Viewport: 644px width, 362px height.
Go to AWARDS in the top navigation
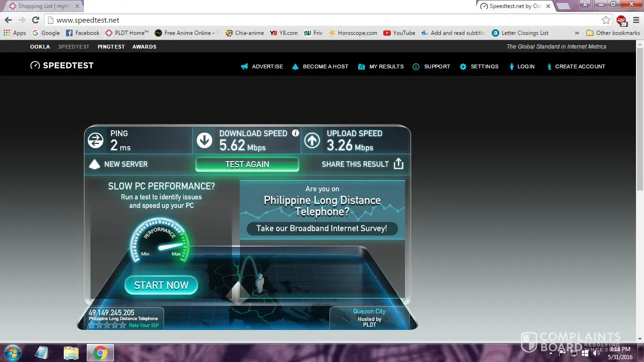(x=144, y=47)
